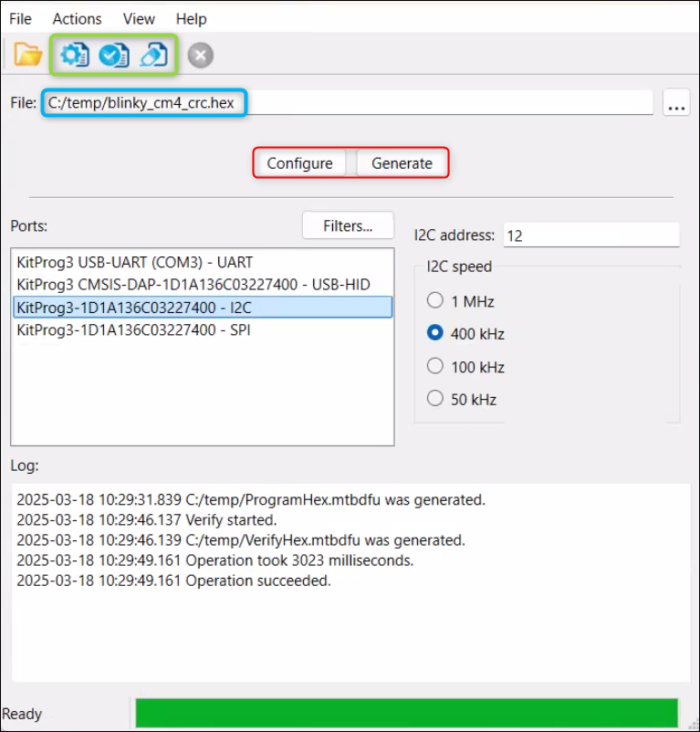
Task: Click the Ready status bar text
Action: [22, 714]
